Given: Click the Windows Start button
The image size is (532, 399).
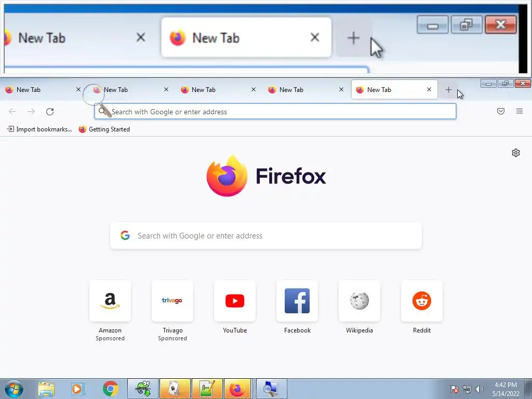Looking at the screenshot, I should coord(14,389).
